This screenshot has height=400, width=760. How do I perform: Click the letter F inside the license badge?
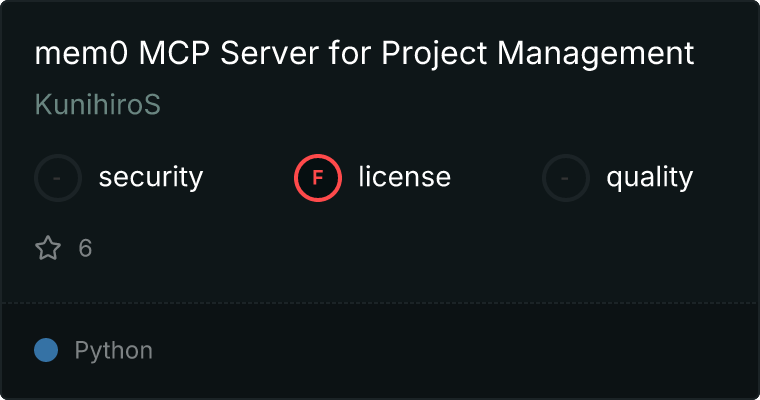click(x=318, y=178)
